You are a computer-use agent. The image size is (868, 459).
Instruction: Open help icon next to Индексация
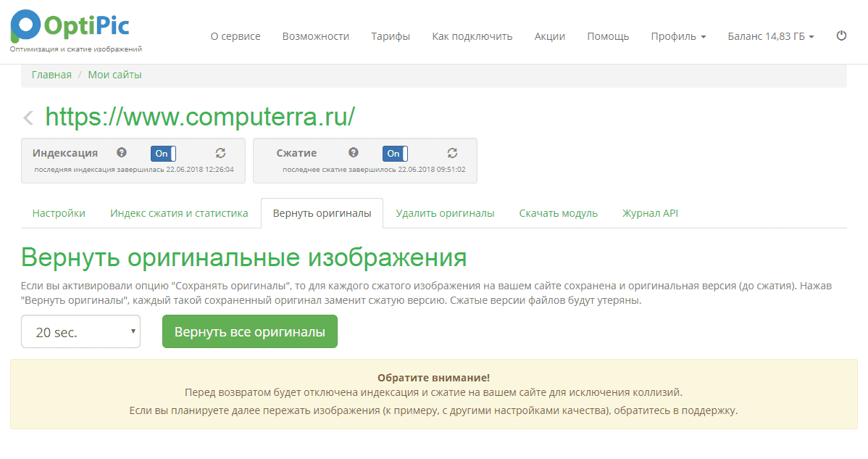pos(122,153)
